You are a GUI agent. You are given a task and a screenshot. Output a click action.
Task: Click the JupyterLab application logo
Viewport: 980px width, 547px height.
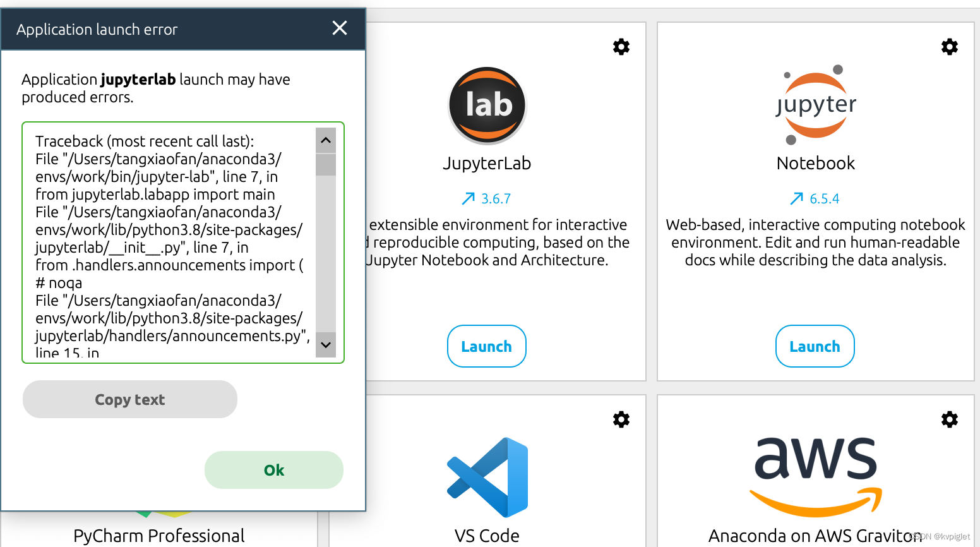tap(486, 105)
